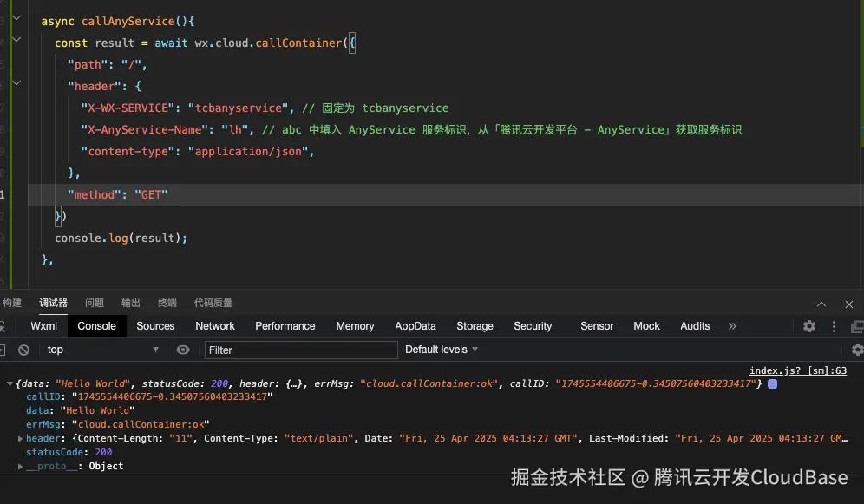The image size is (864, 504).
Task: Switch to 构建 panel tab
Action: pos(11,303)
